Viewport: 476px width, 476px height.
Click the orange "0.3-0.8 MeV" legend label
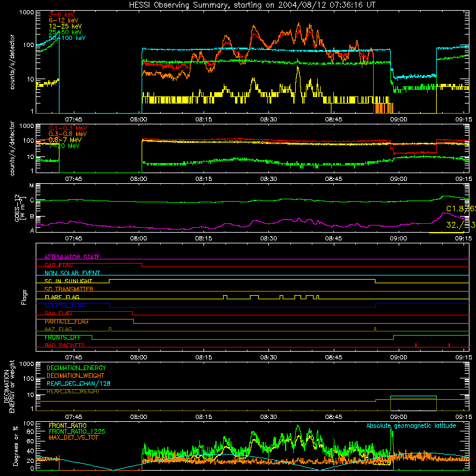click(68, 134)
